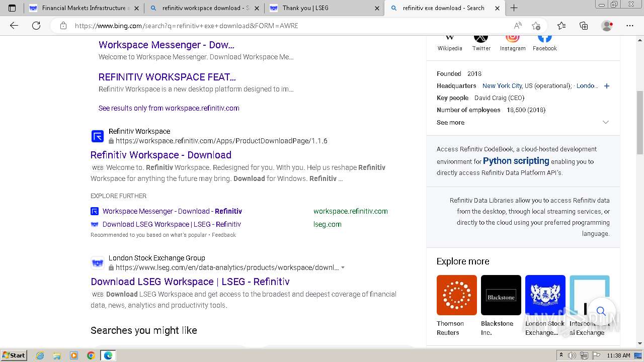This screenshot has width=644, height=362.
Task: Expand the See more details chevron
Action: 606,122
